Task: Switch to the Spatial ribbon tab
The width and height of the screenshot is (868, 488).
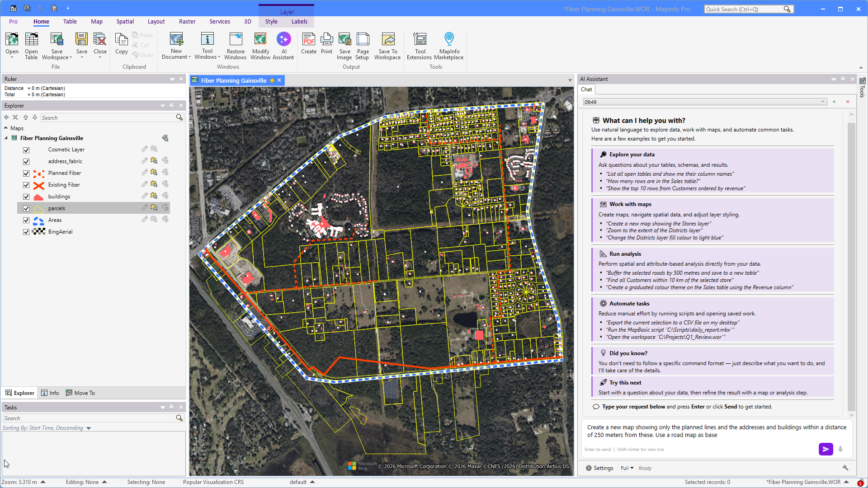Action: (125, 21)
